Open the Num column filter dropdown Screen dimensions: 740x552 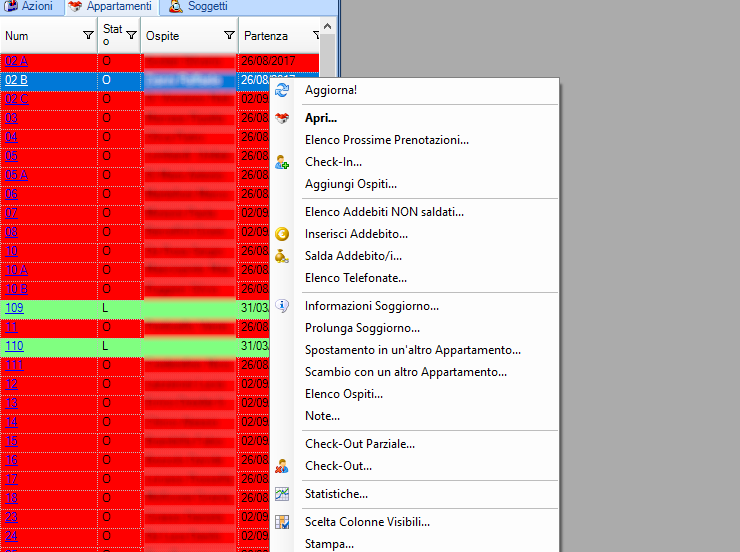(x=88, y=36)
